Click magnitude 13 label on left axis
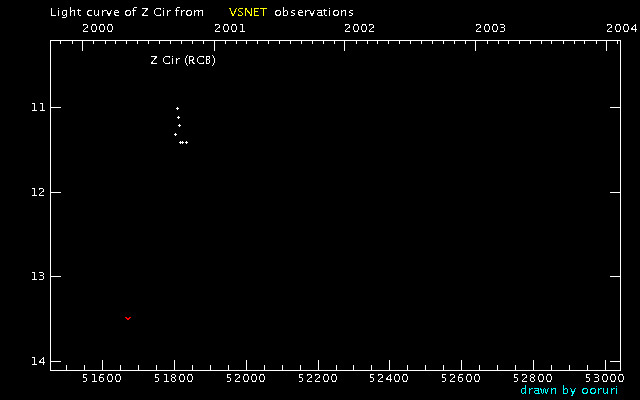Image resolution: width=640 pixels, height=400 pixels. point(38,276)
